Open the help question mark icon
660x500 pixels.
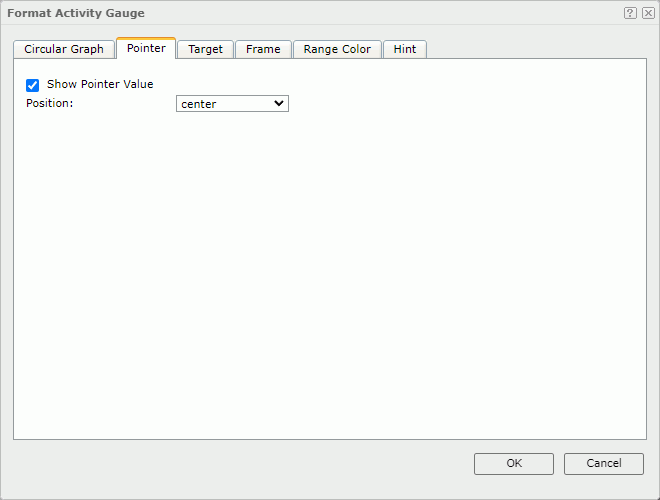tap(630, 13)
